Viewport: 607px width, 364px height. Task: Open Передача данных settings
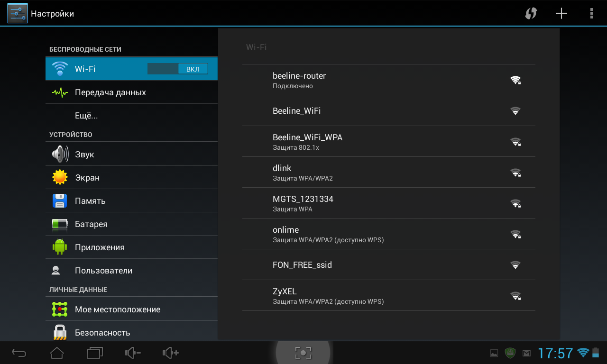tap(131, 92)
